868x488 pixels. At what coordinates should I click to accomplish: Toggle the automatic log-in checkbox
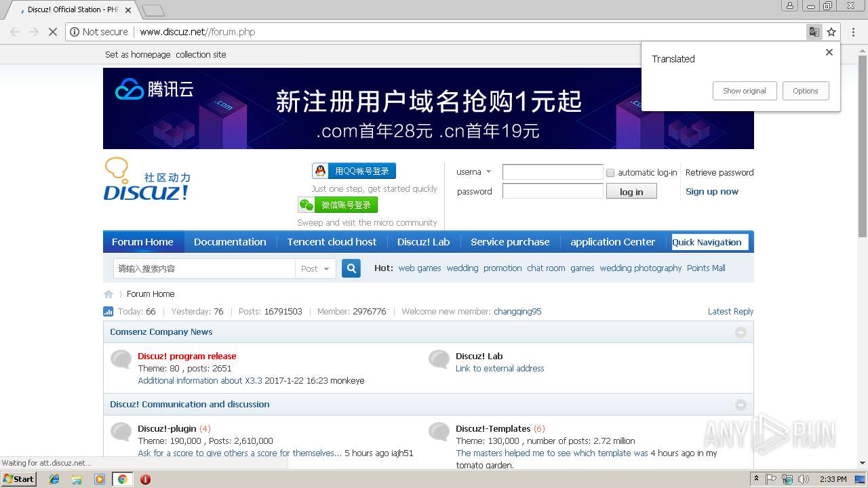(x=610, y=173)
